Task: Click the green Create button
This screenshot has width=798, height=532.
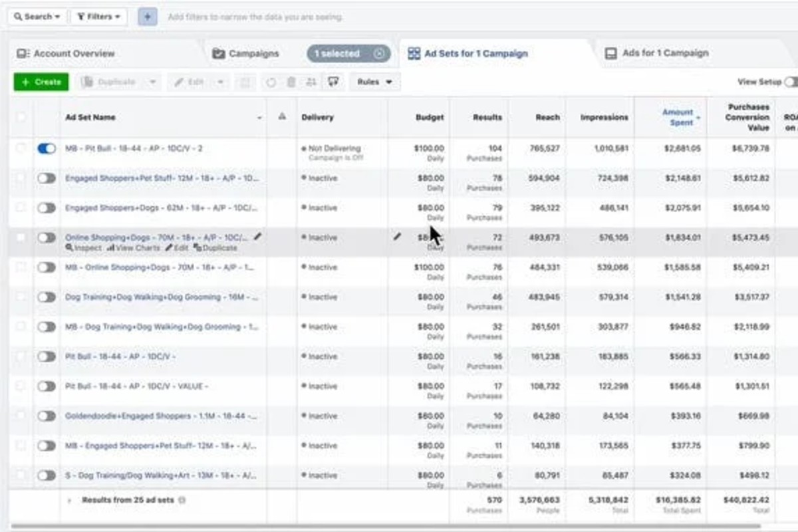Action: click(40, 81)
